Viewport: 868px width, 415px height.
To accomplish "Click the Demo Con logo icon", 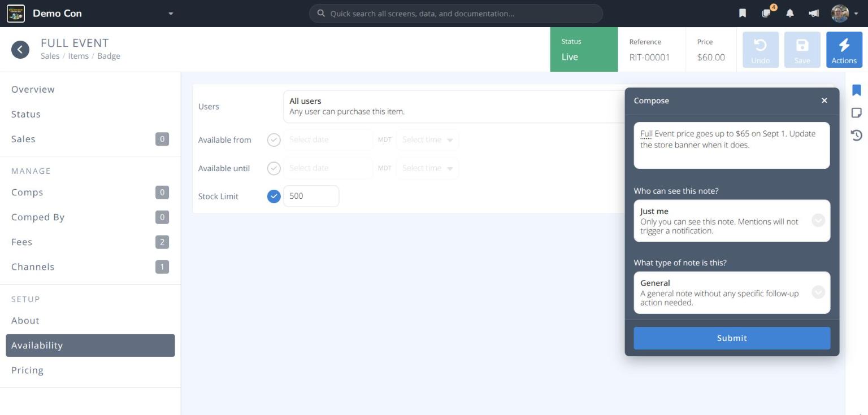I will 16,14.
